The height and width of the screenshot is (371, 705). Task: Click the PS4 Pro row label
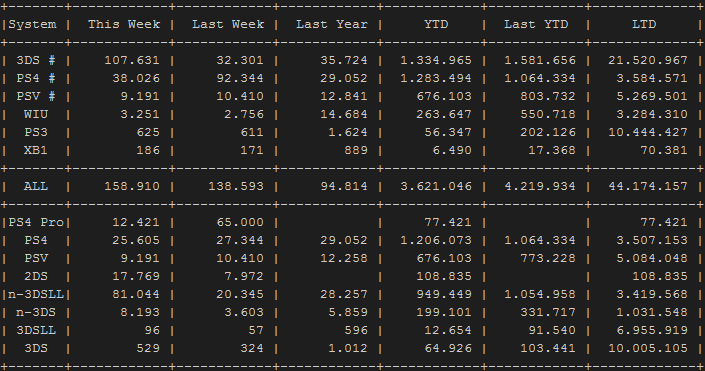click(x=36, y=222)
